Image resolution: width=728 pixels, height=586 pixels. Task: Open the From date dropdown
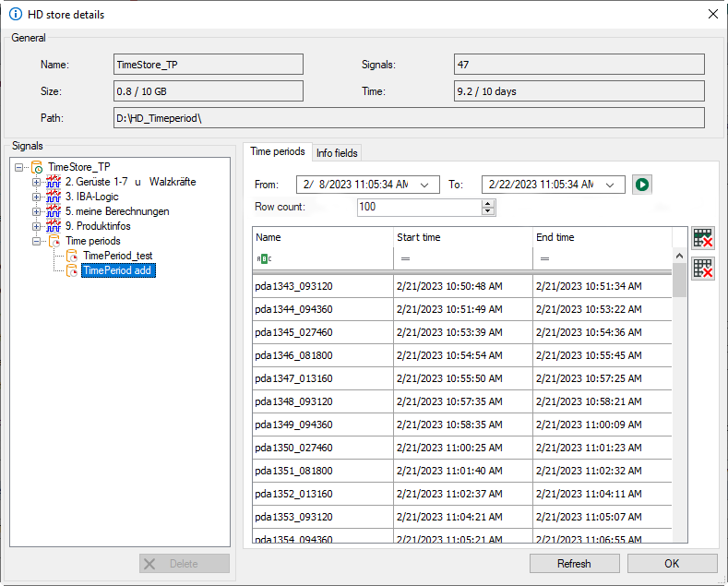pos(424,185)
